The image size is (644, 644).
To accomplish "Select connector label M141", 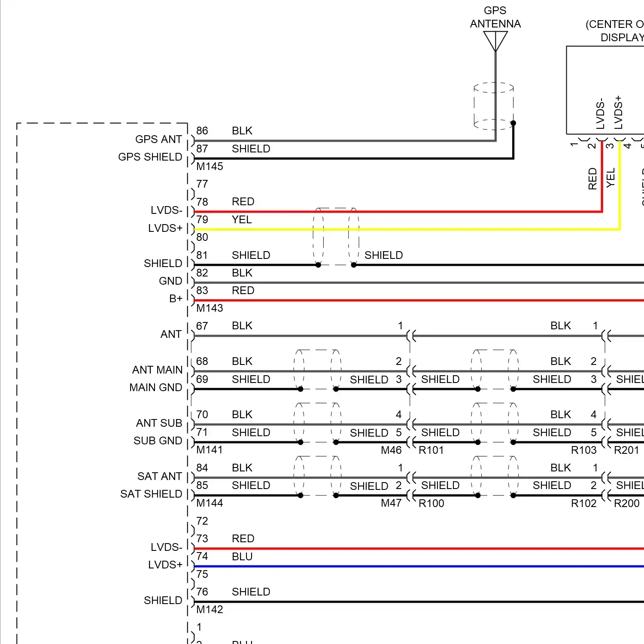I will [210, 450].
